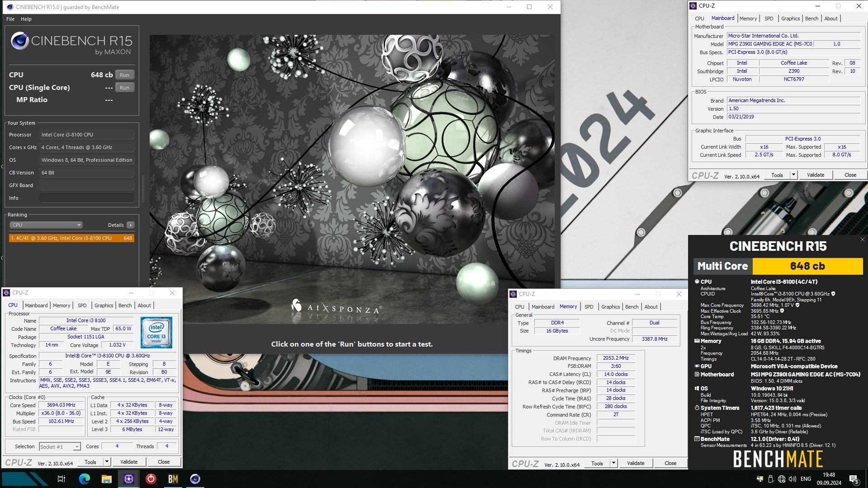Open File Explorer from the taskbar
Image resolution: width=868 pixels, height=488 pixels.
pos(107,479)
